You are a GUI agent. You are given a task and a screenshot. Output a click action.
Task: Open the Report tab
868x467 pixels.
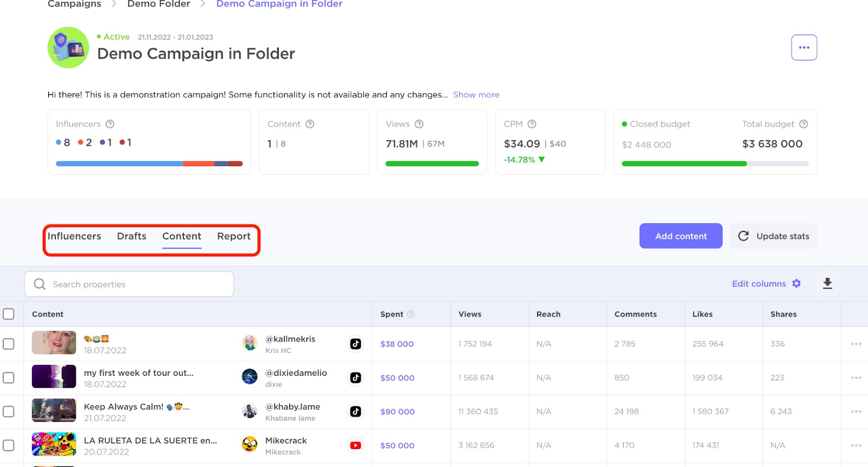point(234,236)
